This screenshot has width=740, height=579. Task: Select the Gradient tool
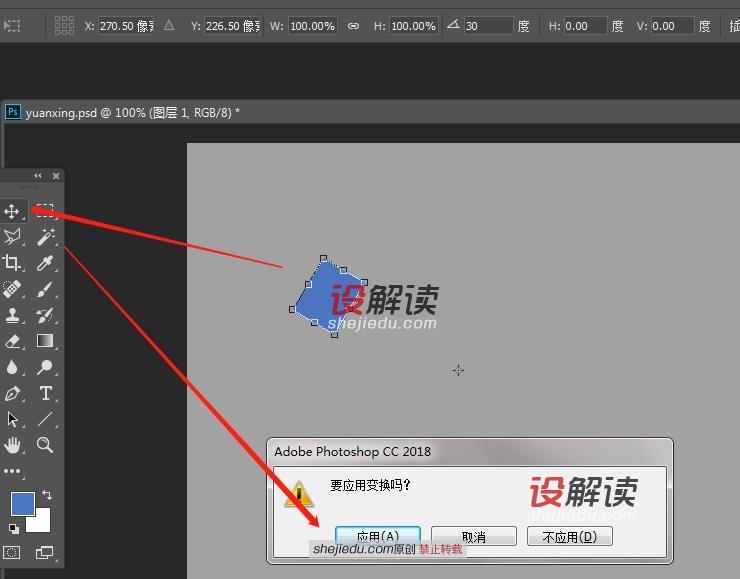pyautogui.click(x=45, y=341)
